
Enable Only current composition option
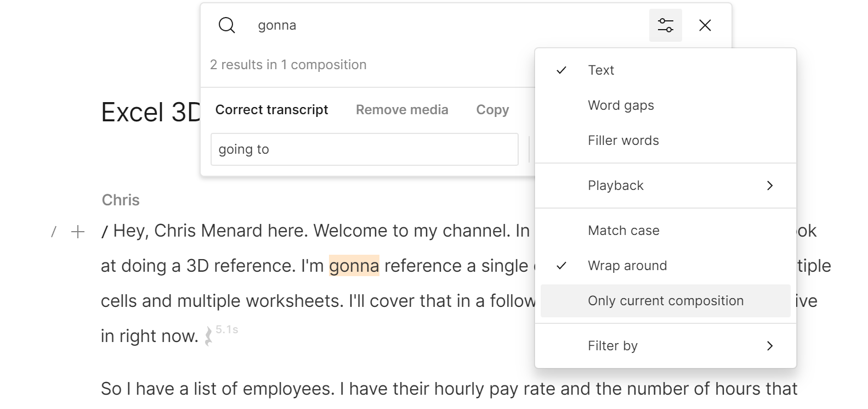(665, 301)
